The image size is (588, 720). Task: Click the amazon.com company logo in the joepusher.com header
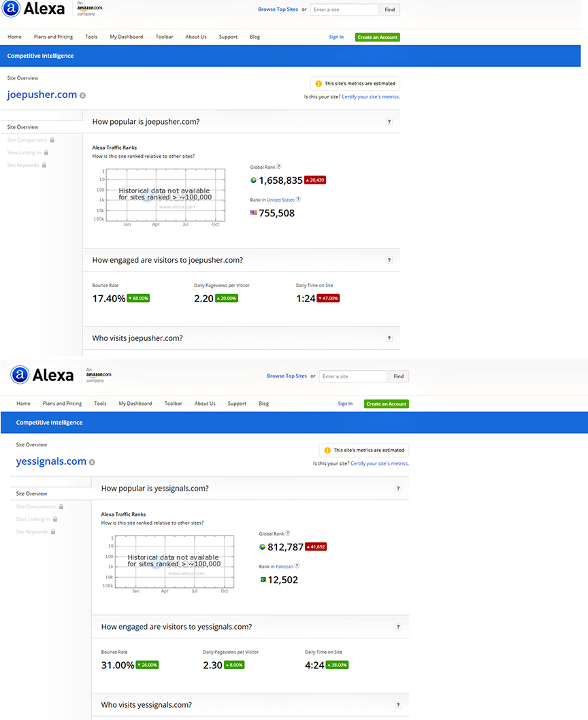[90, 8]
